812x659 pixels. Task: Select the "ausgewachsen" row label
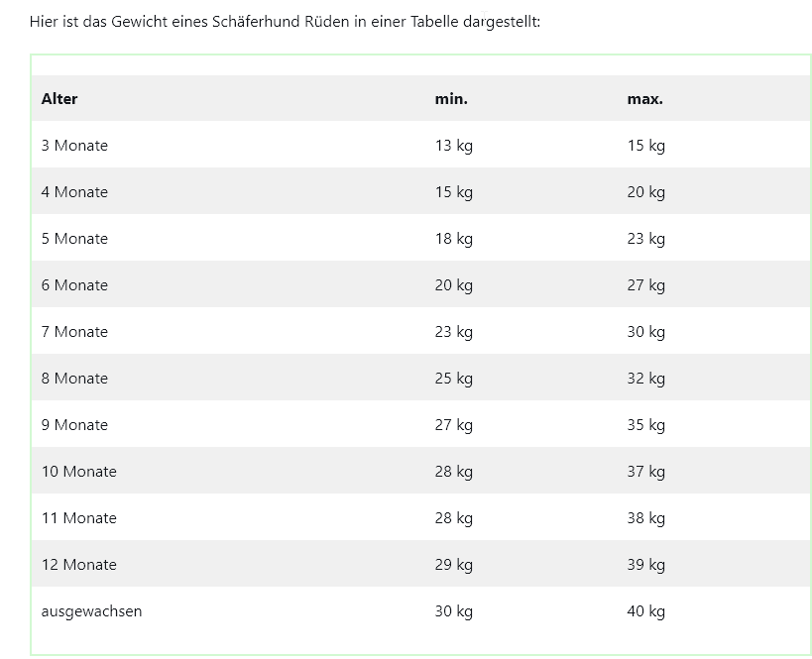click(x=91, y=611)
